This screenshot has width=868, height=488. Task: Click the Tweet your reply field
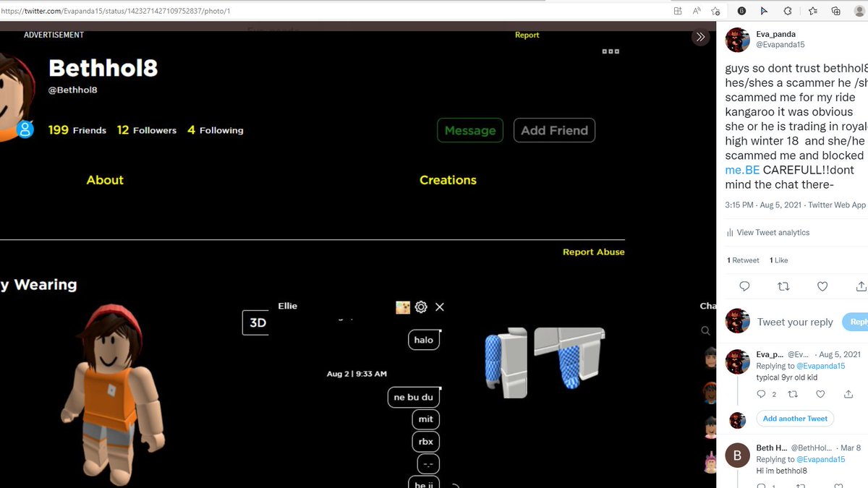(x=795, y=322)
